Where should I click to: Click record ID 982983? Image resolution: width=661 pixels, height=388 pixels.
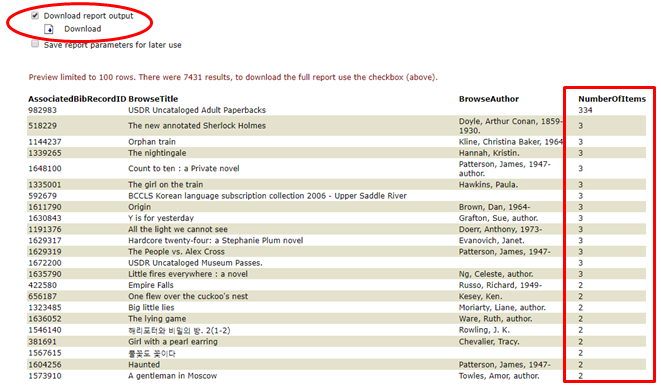click(43, 110)
